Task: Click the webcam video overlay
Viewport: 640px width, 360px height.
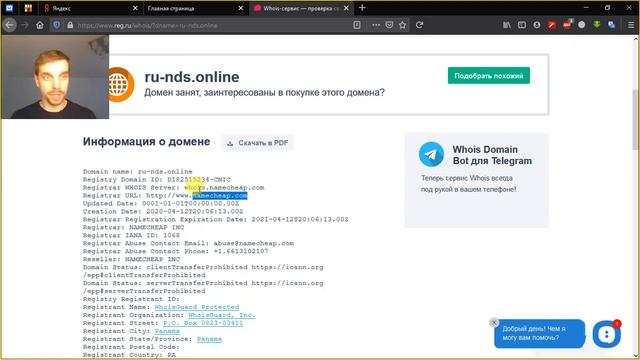Action: (55, 77)
